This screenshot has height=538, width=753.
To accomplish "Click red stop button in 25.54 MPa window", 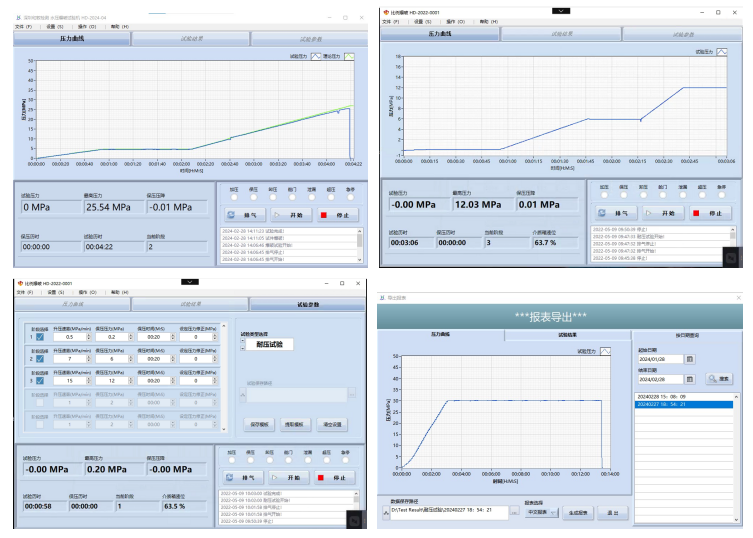I will click(x=338, y=215).
